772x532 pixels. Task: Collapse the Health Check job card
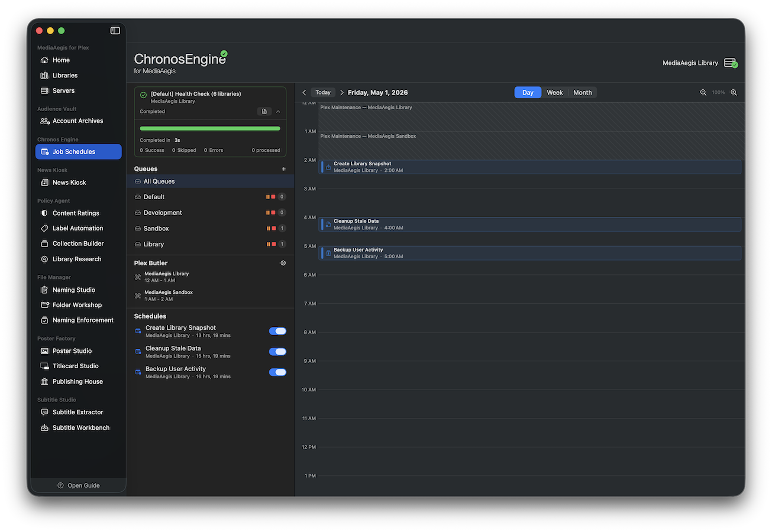pyautogui.click(x=278, y=112)
